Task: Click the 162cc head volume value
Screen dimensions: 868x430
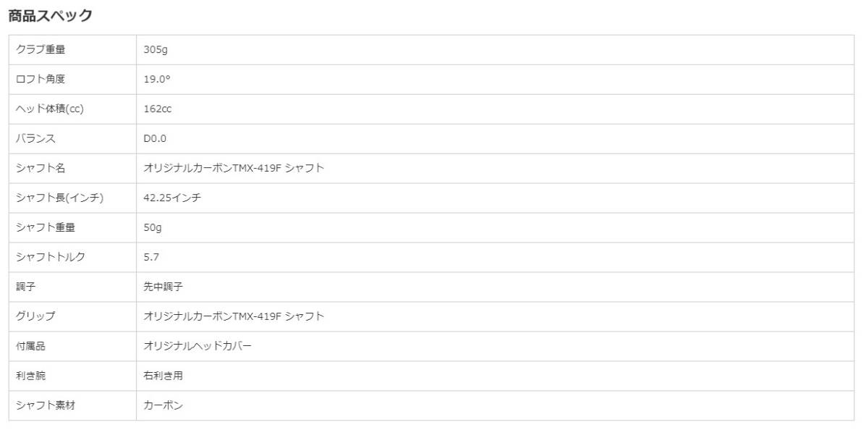Action: pyautogui.click(x=158, y=109)
